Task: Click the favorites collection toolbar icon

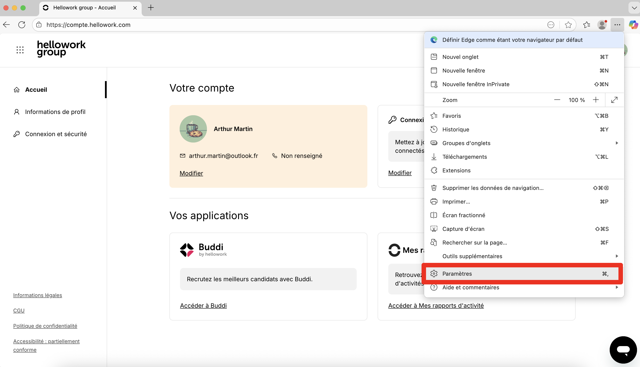Action: tap(587, 25)
